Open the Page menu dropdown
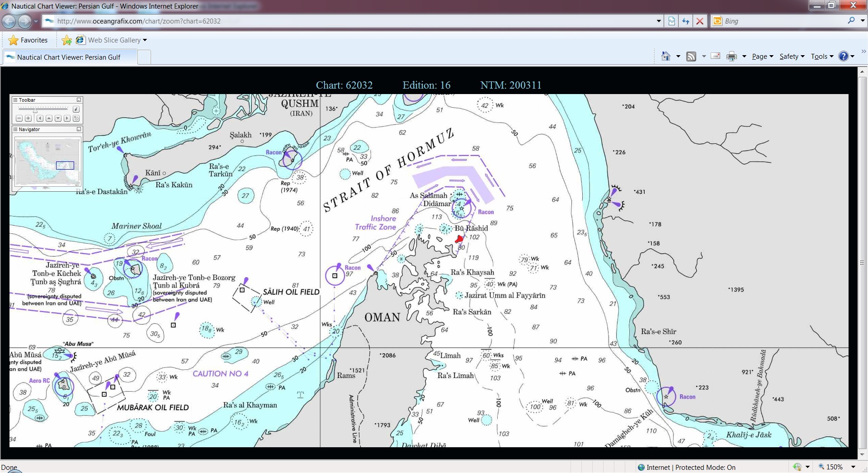 pos(763,57)
